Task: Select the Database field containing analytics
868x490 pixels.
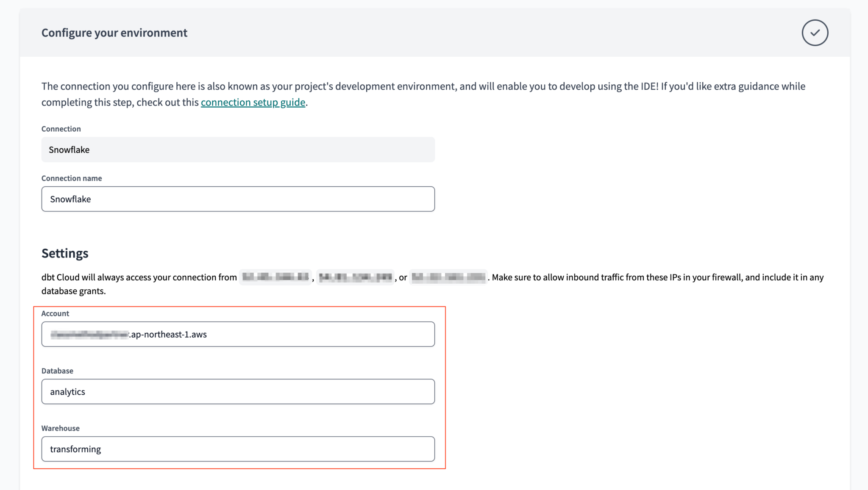Action: (237, 391)
